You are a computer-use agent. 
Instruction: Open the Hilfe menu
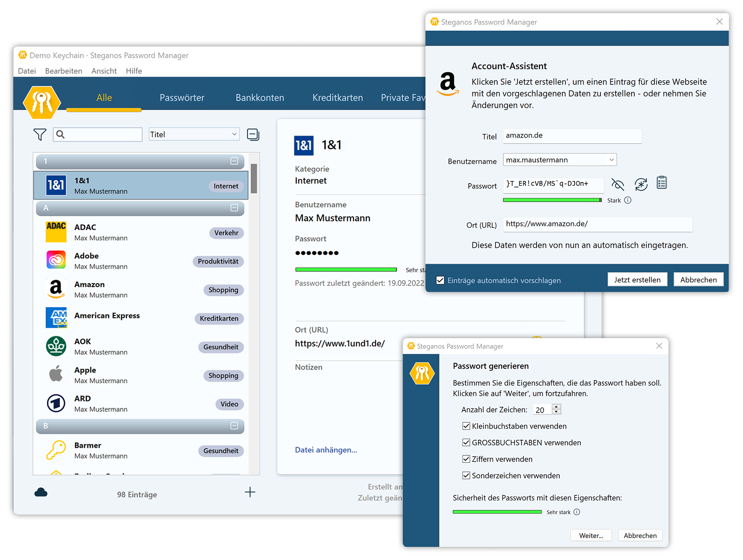click(134, 71)
